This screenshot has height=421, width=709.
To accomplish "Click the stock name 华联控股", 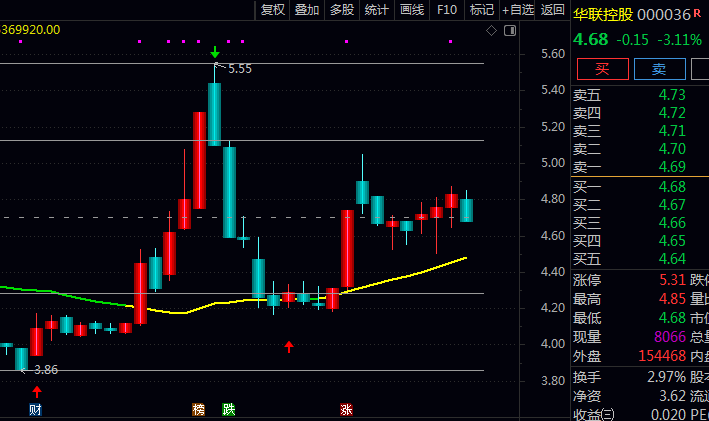I will 603,14.
